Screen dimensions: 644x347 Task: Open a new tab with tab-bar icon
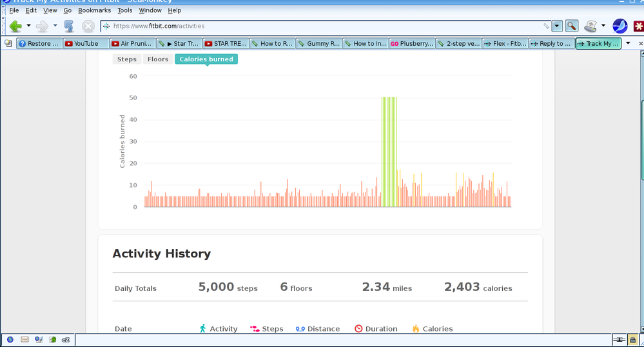tap(8, 43)
